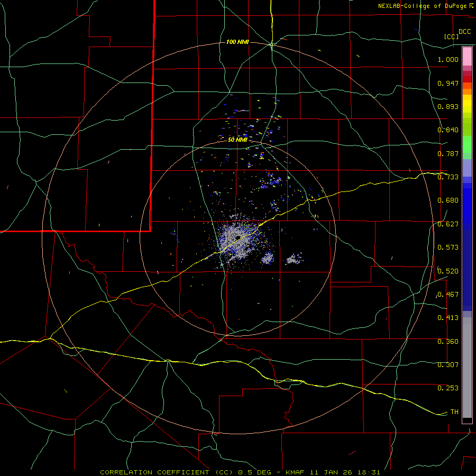
Task: Select the 0.680 legend value
Action: pos(448,200)
